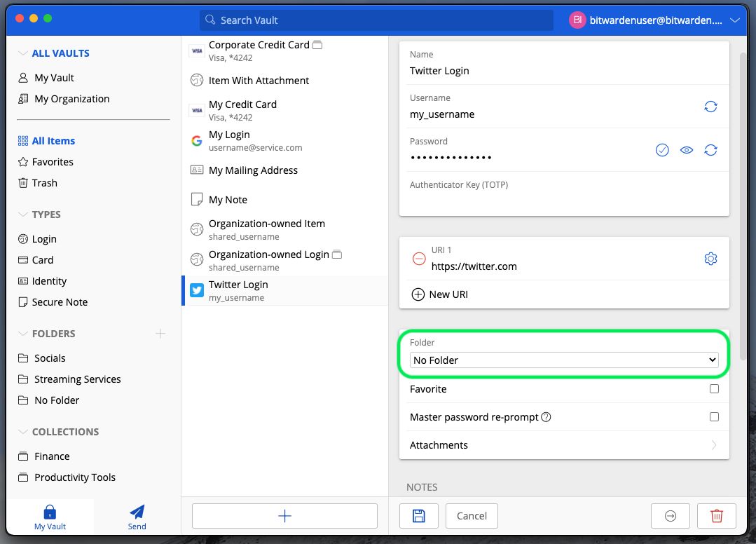Screen dimensions: 756x544
Task: Open URI 1 match settings gear
Action: (x=710, y=259)
